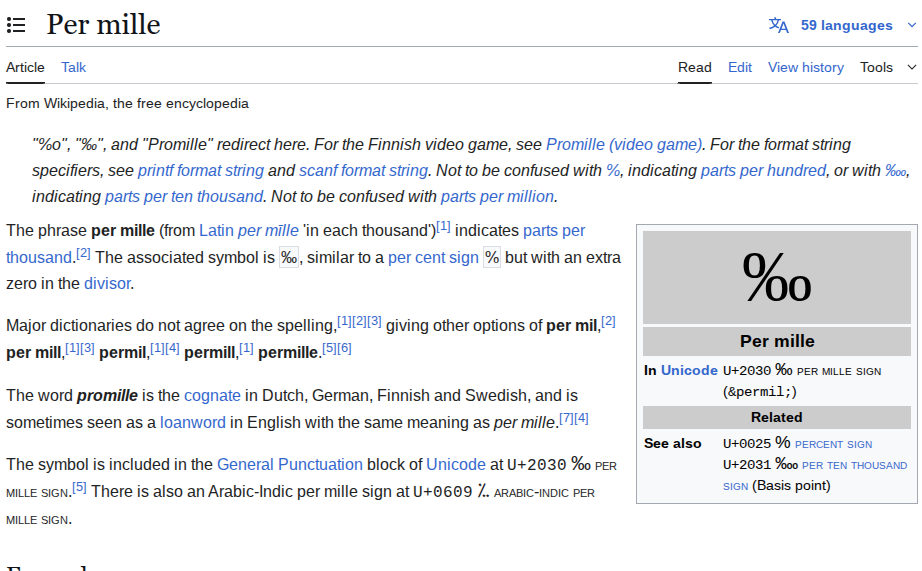
Task: Click the per cent sign link
Action: (x=433, y=258)
